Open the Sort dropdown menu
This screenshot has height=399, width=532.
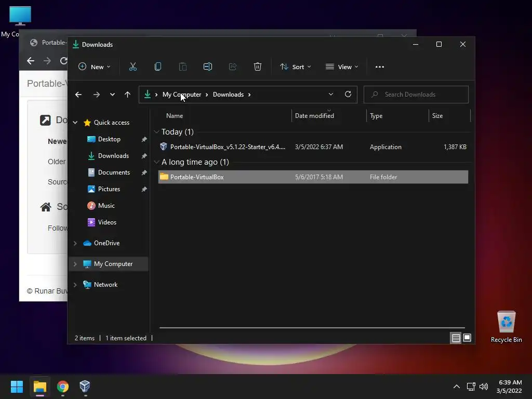pyautogui.click(x=295, y=67)
